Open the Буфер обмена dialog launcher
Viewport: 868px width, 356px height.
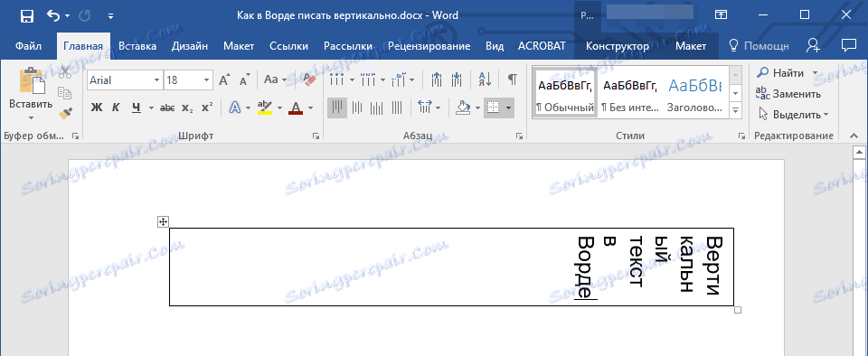tap(76, 136)
